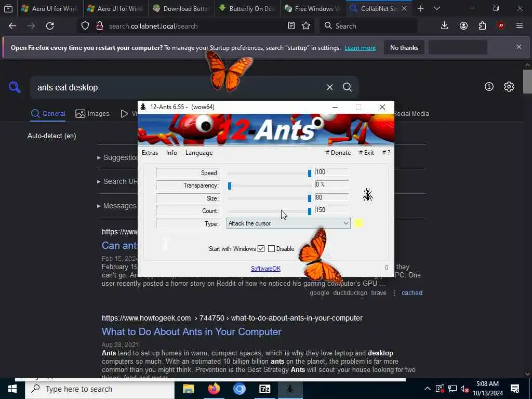This screenshot has width=532, height=399.
Task: Open search preferences gear icon
Action: point(509,87)
